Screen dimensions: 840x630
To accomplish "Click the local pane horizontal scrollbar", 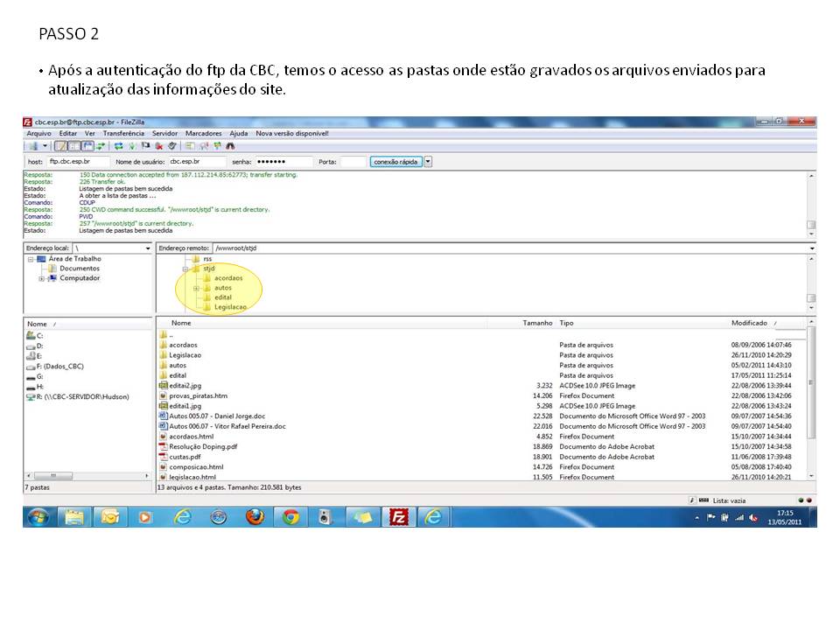I will (87, 476).
